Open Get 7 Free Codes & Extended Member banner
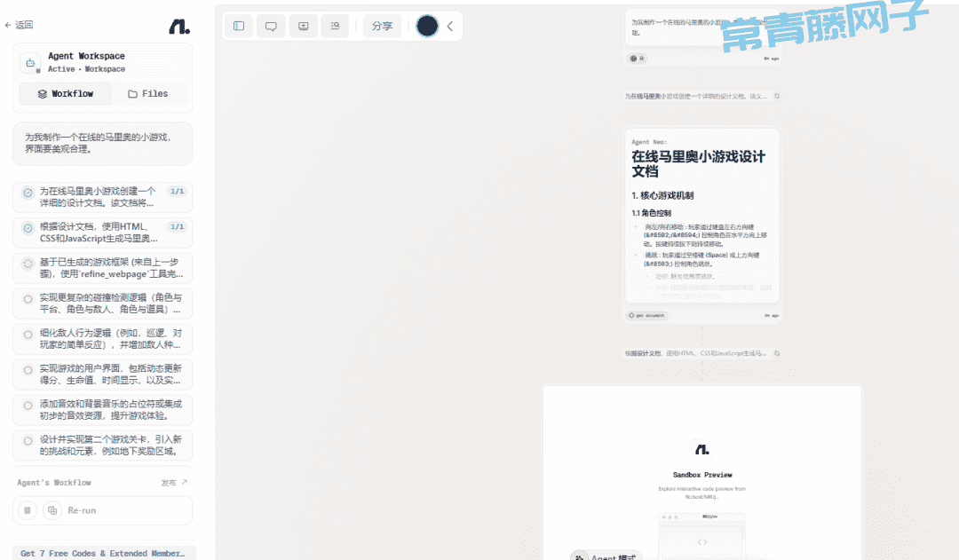The height and width of the screenshot is (560, 959). coord(104,553)
